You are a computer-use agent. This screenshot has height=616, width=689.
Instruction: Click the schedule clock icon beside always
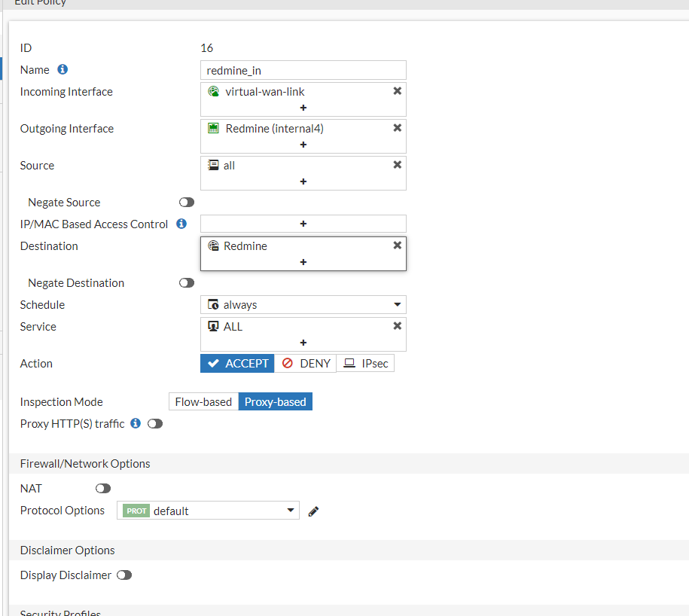[x=213, y=304]
